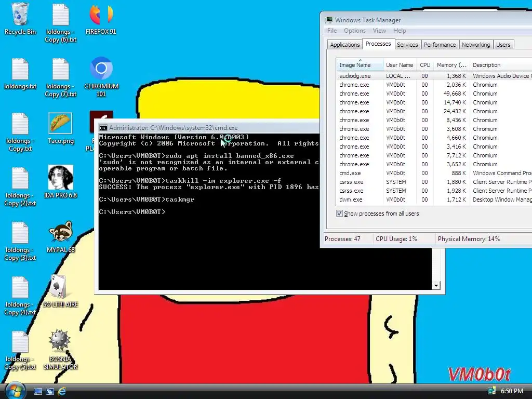Image resolution: width=532 pixels, height=399 pixels.
Task: Open the File menu in Task Manager
Action: tap(332, 31)
